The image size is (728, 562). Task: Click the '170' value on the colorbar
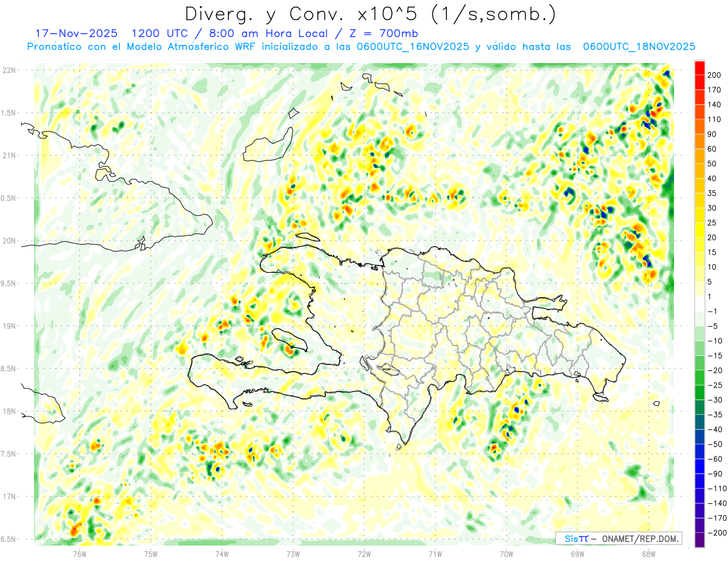(714, 90)
